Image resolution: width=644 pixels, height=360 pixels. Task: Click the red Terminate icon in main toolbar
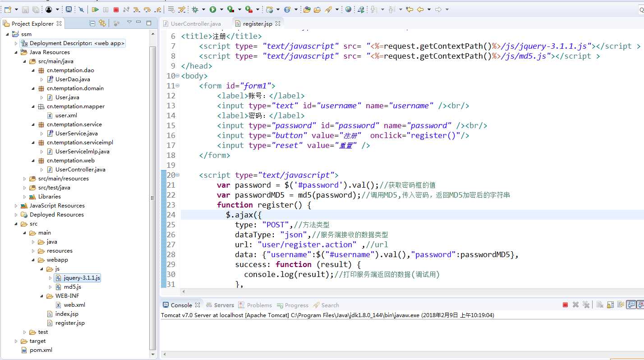pyautogui.click(x=116, y=9)
